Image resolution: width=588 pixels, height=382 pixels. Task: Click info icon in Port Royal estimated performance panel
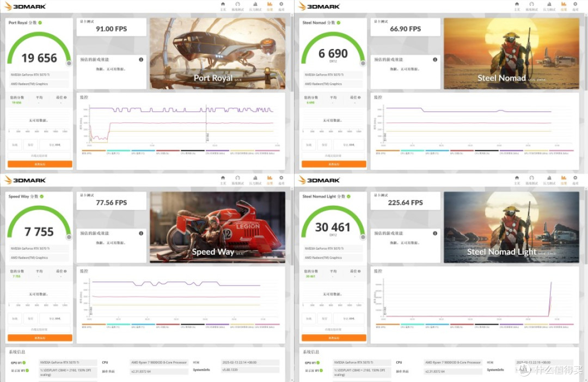(141, 60)
